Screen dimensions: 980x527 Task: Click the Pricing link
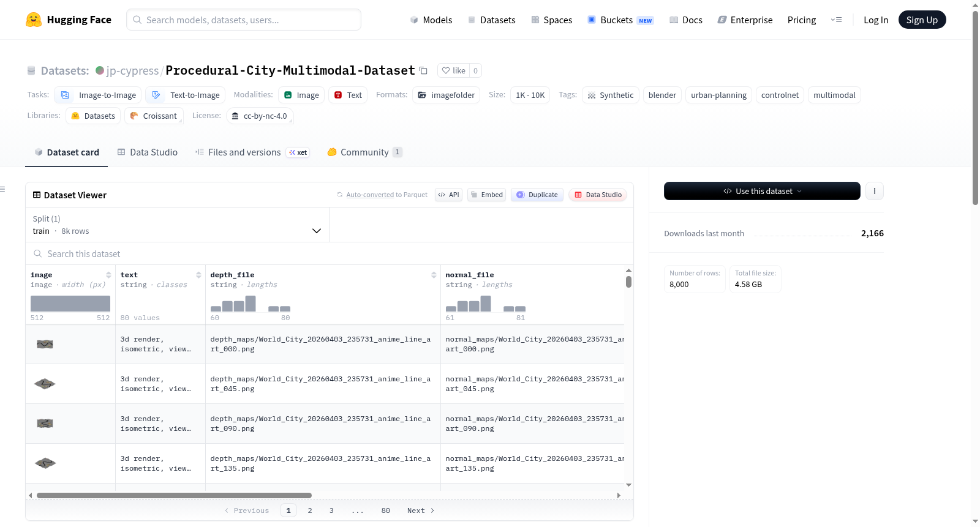click(x=802, y=20)
